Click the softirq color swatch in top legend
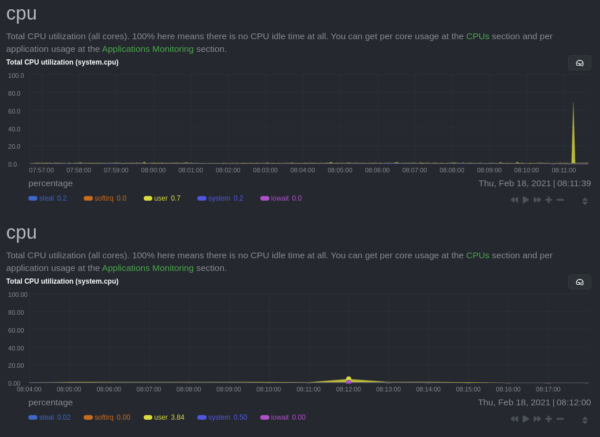The image size is (600, 437). click(88, 199)
